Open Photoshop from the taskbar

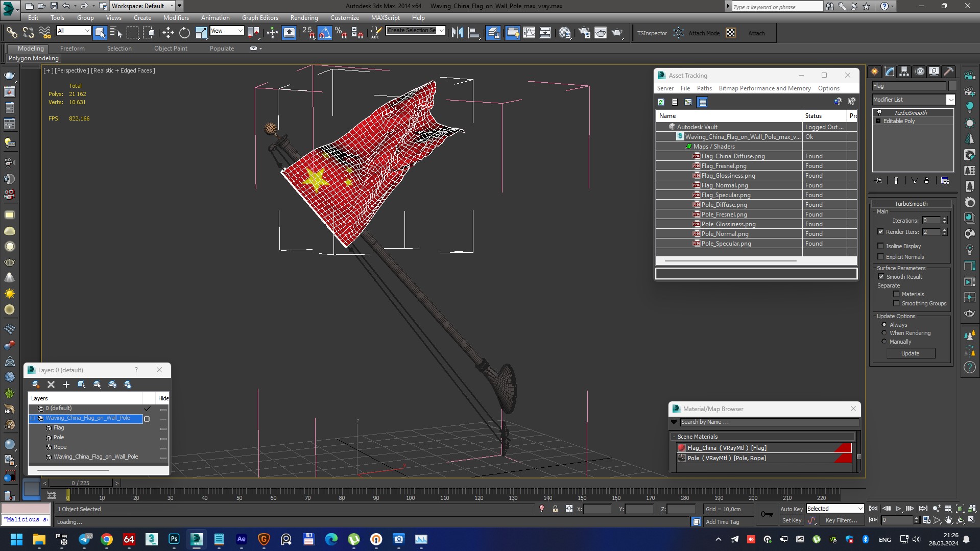click(x=174, y=539)
